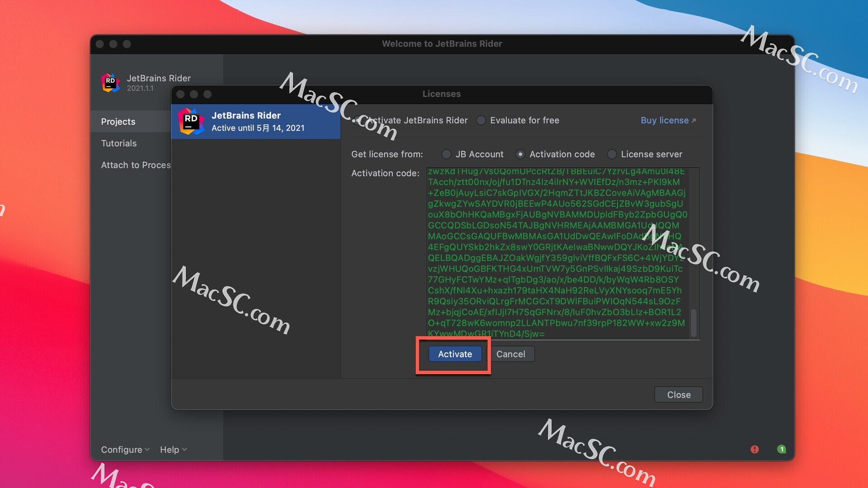Click Rider logo in welcome sidebar
Screen dimensions: 868x488
coord(110,83)
